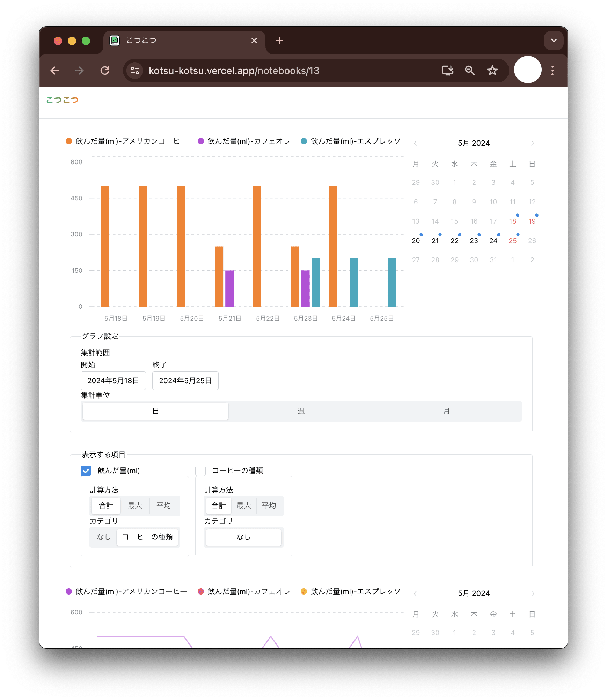Set 飲んだ量(ml) category to なし
This screenshot has width=607, height=700.
click(x=104, y=537)
